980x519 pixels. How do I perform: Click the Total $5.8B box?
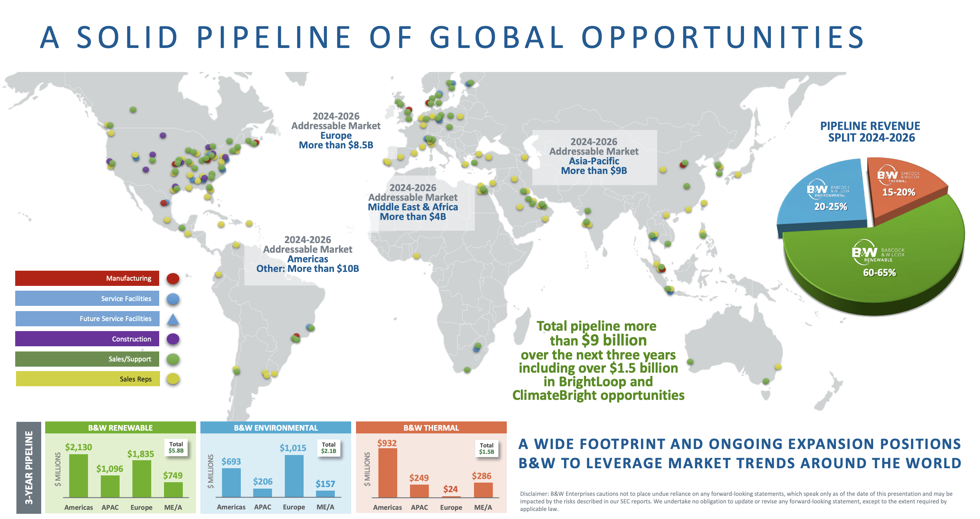(x=176, y=447)
